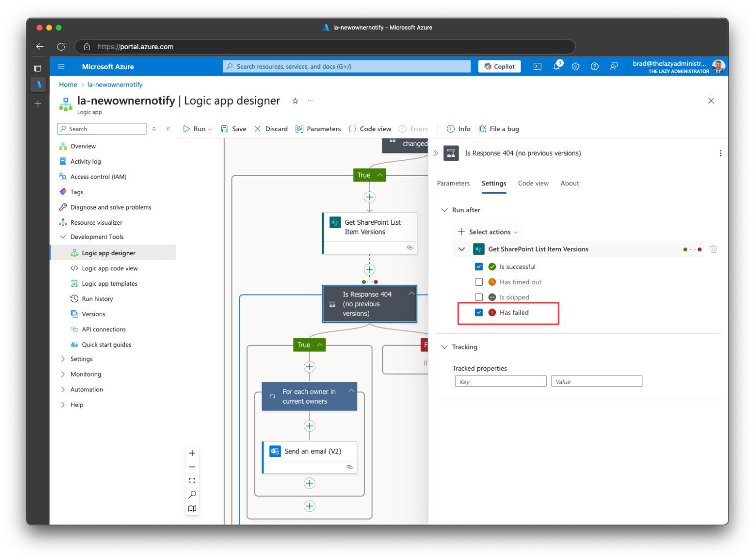Viewport: 755px width, 560px height.
Task: Zoom out on the designer canvas
Action: tap(192, 467)
